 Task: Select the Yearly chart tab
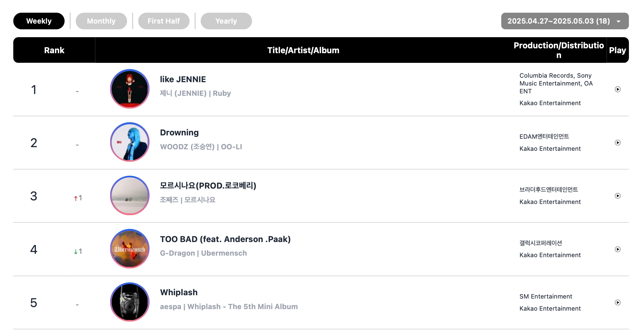[226, 21]
